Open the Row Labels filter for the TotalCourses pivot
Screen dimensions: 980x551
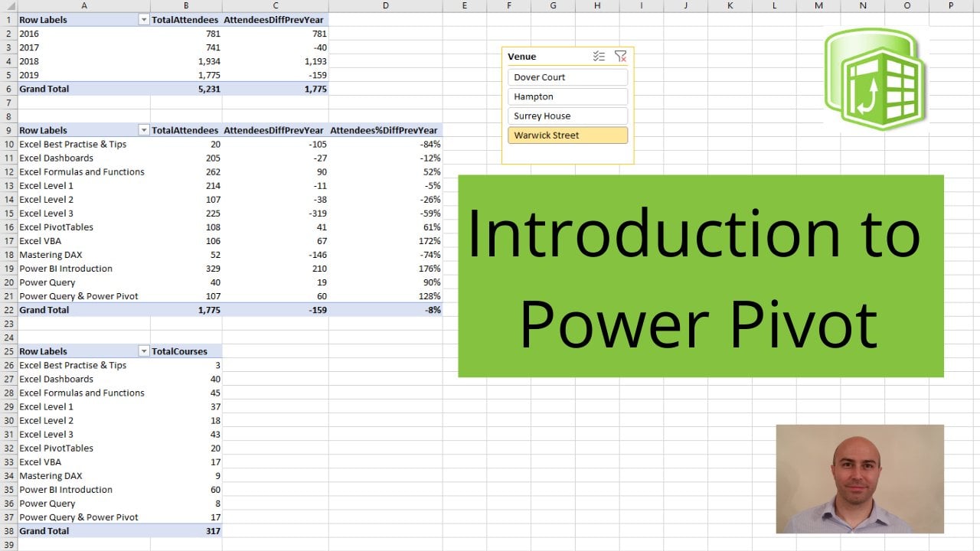pyautogui.click(x=143, y=350)
